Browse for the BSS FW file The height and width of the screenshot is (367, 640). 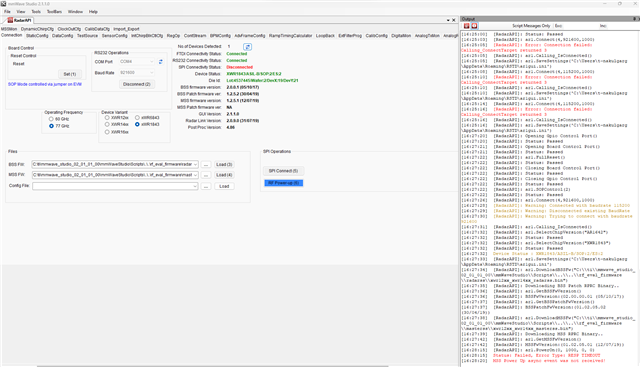[206, 165]
